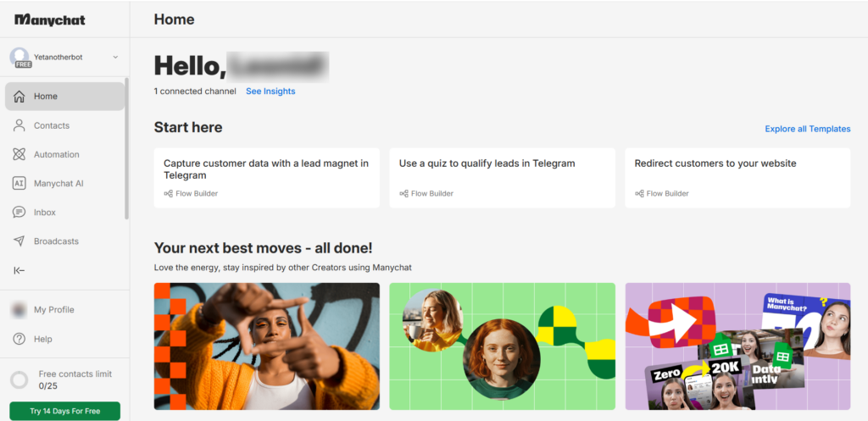Viewport: 868px width, 421px height.
Task: Click Try 14 Days For Free button
Action: click(x=64, y=411)
